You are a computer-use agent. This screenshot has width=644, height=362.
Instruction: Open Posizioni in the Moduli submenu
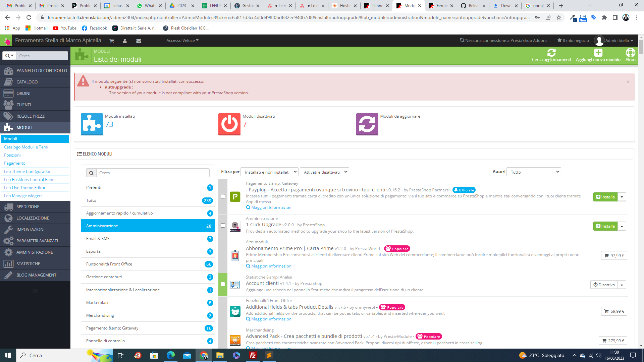click(x=12, y=155)
